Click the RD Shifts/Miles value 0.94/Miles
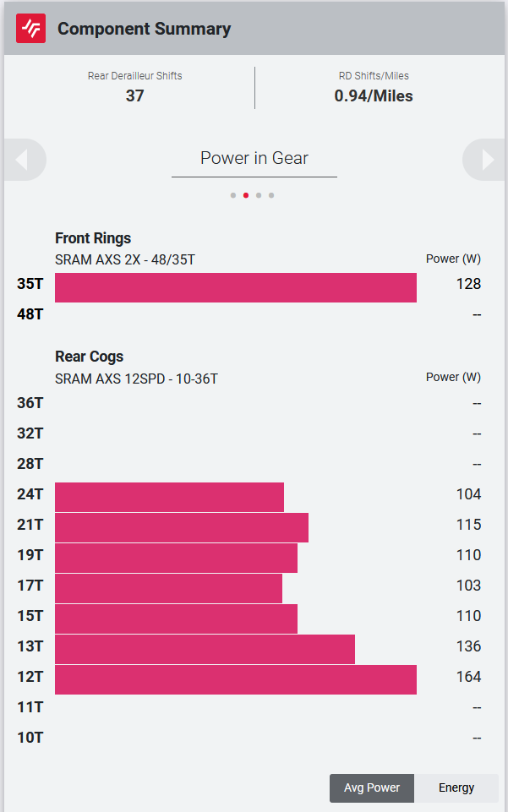The width and height of the screenshot is (508, 812). pyautogui.click(x=374, y=95)
